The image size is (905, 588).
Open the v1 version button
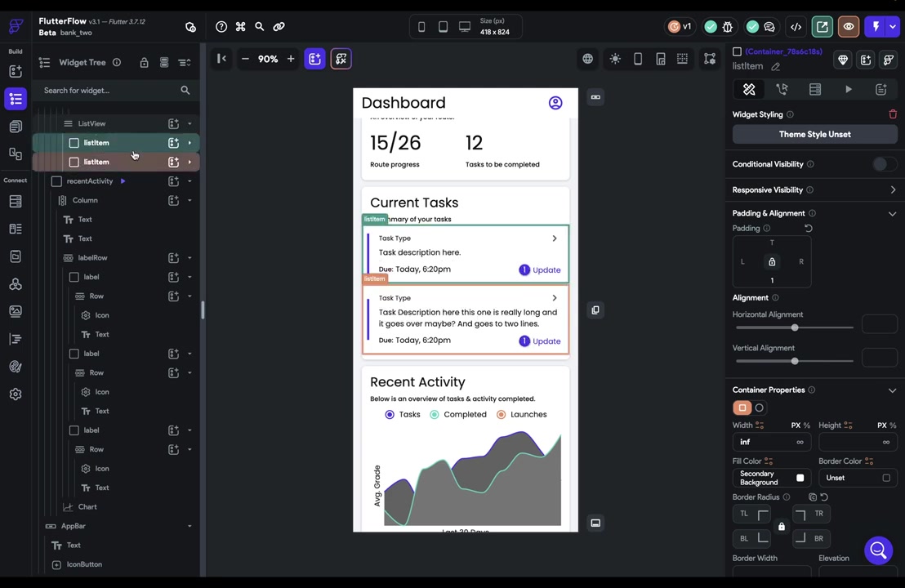pos(680,27)
